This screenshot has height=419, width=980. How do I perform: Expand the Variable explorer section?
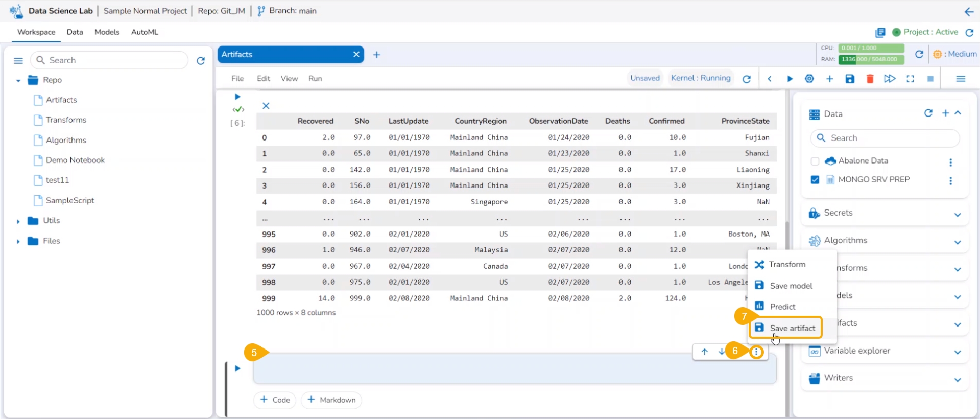(x=958, y=352)
